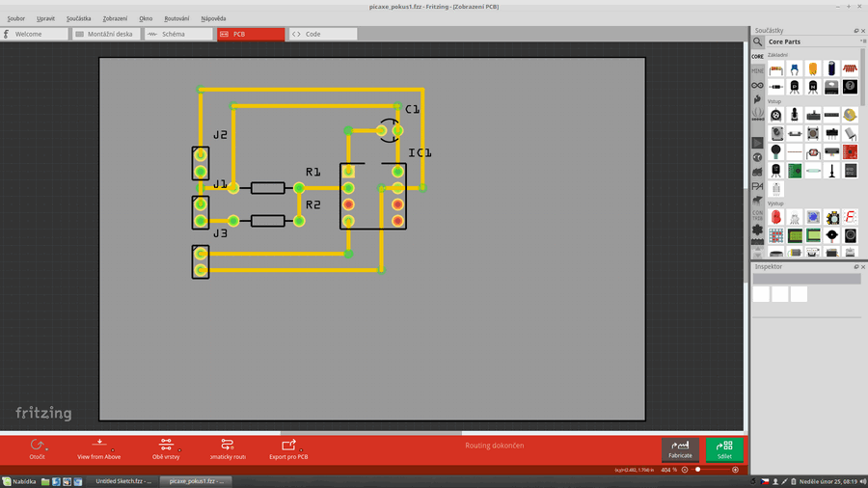Click the zoom in plus icon

tap(736, 470)
